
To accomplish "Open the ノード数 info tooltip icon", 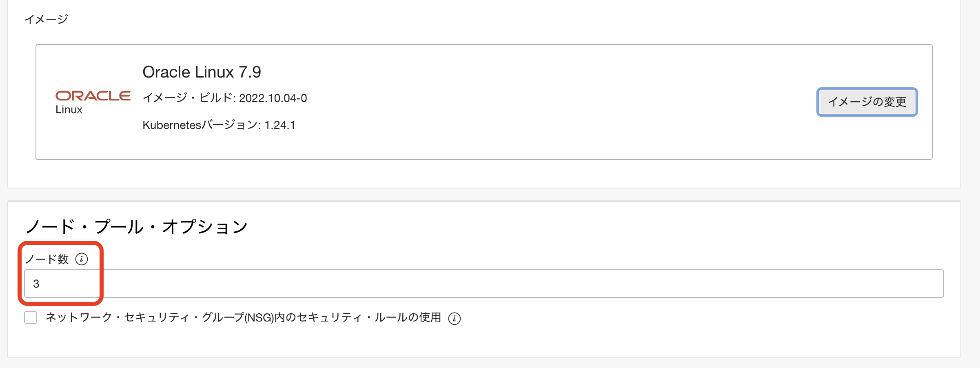I will click(x=82, y=259).
